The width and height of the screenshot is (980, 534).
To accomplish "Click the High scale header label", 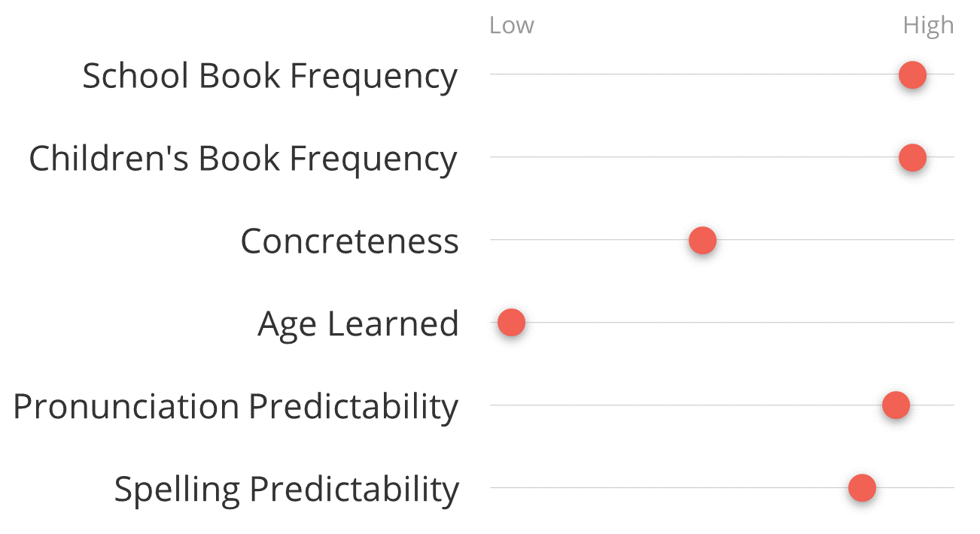I will pos(928,26).
